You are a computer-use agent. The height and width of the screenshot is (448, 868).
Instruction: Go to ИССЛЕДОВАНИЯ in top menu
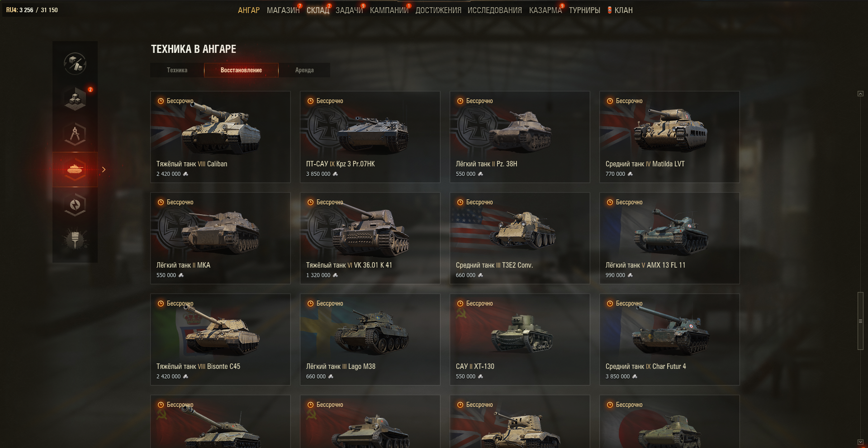click(495, 10)
